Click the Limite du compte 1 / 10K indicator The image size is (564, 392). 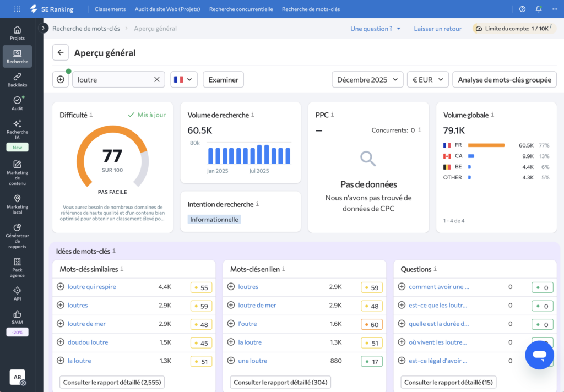514,29
